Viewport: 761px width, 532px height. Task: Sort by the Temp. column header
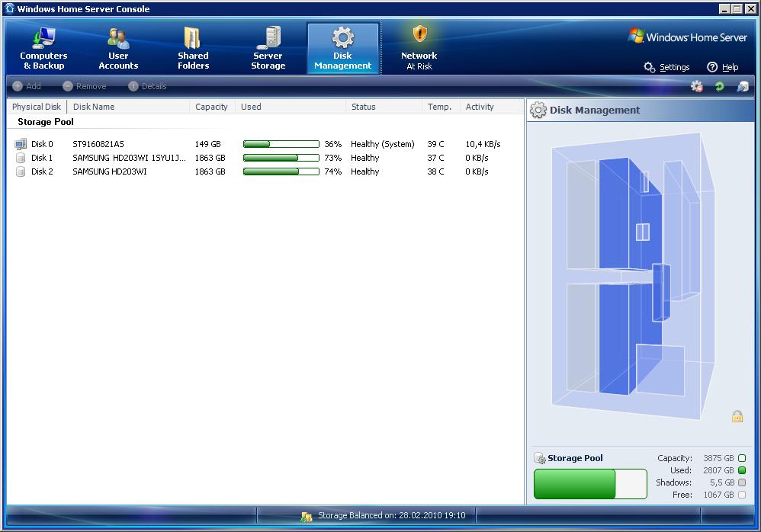pos(441,107)
